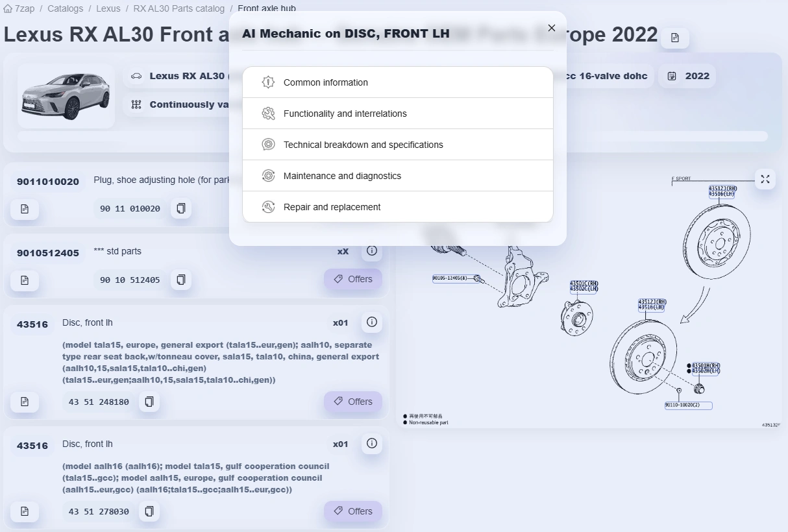The height and width of the screenshot is (532, 788).
Task: Open Technical breakdown and specifications section
Action: (x=397, y=145)
